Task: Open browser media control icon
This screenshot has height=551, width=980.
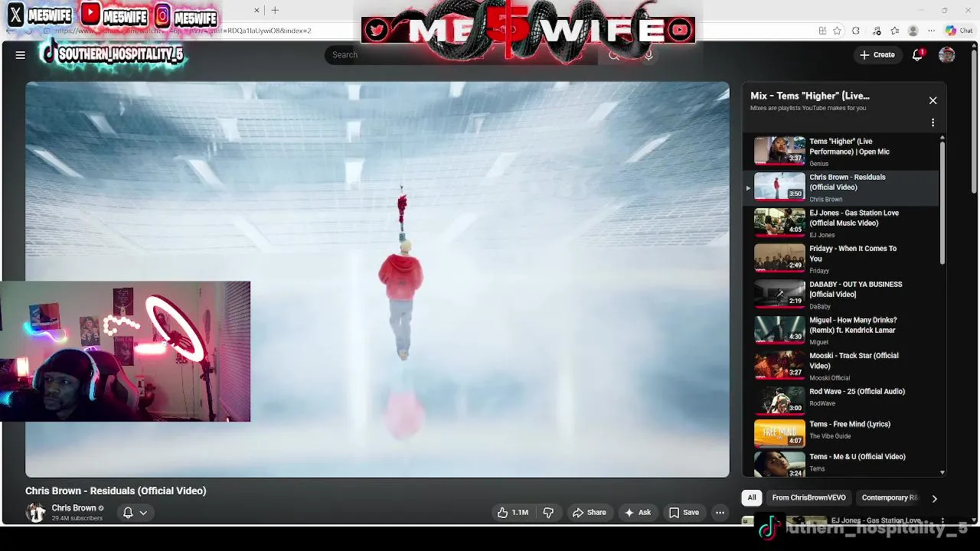Action: point(876,31)
